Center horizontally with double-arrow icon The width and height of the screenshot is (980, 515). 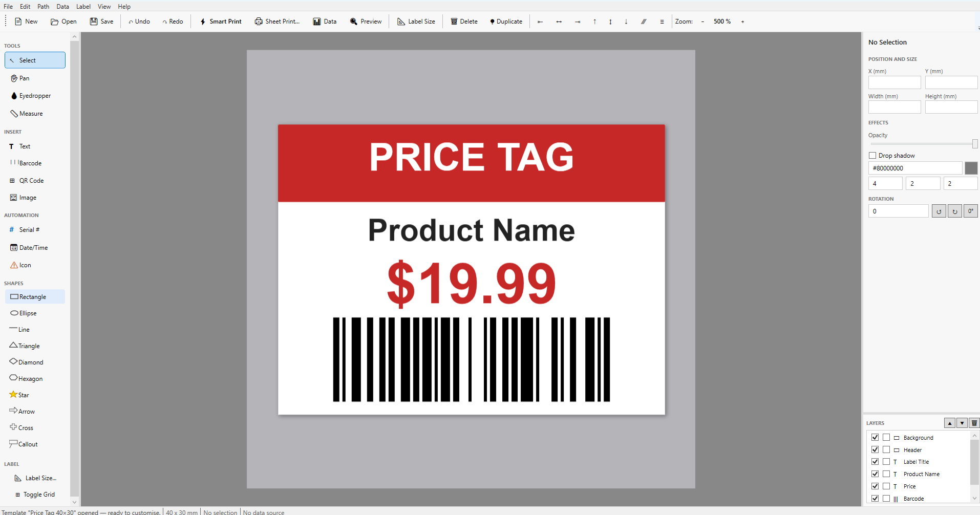pyautogui.click(x=559, y=22)
